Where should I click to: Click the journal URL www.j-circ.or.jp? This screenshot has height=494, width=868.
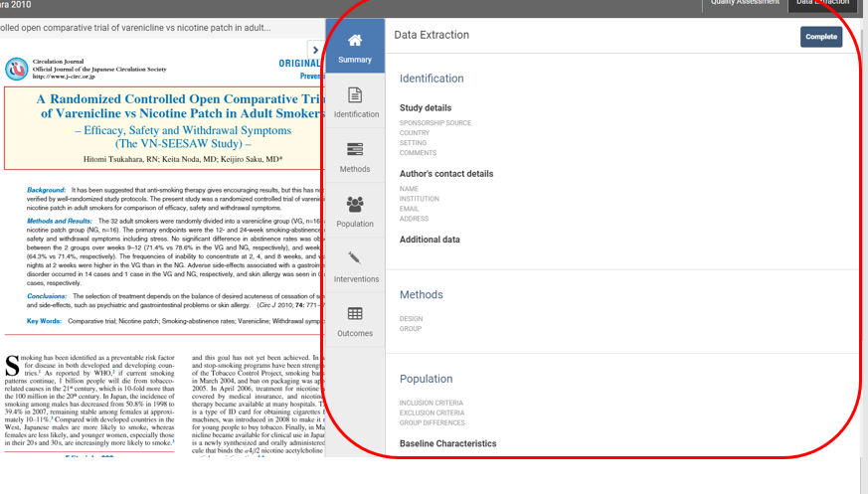tap(64, 77)
